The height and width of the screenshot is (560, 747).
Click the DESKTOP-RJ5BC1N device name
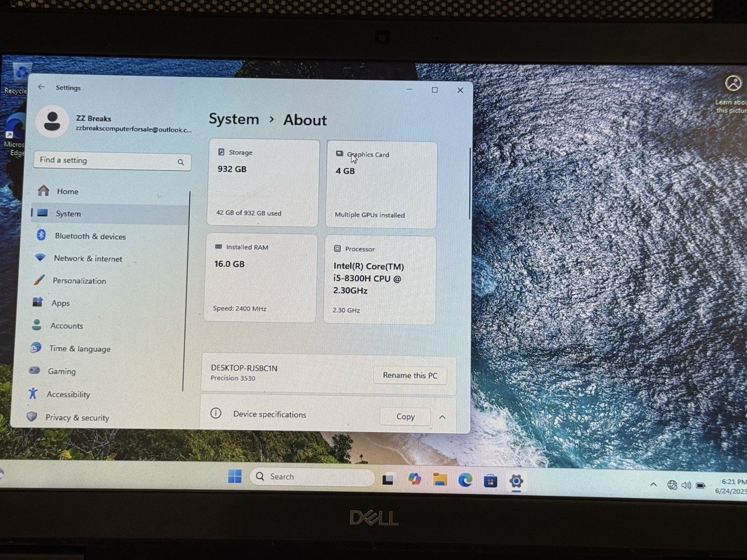244,368
